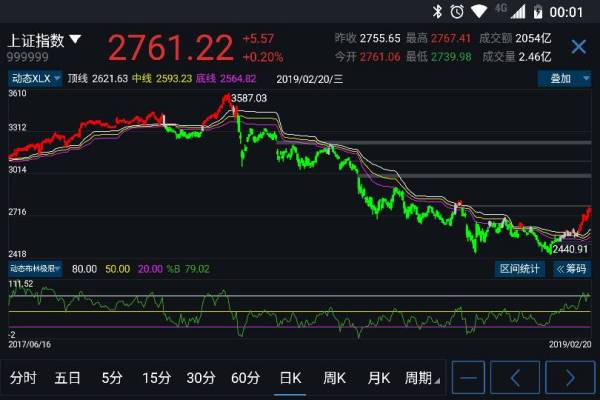Tap the 20.00 lower band value

coord(150,269)
